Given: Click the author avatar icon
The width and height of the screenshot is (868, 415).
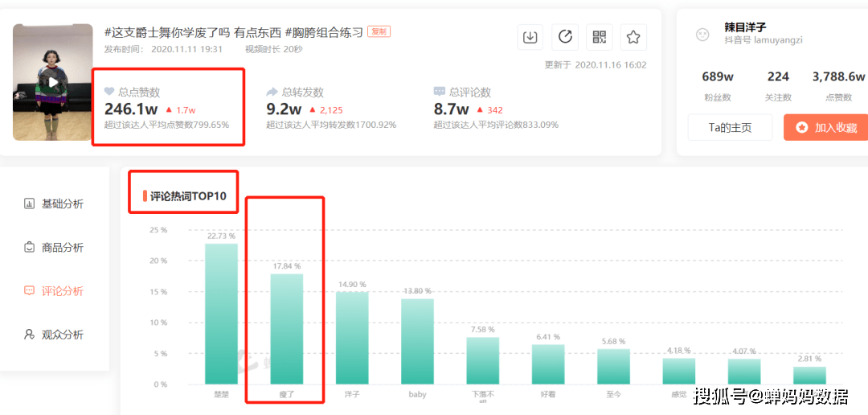Looking at the screenshot, I should [x=702, y=35].
